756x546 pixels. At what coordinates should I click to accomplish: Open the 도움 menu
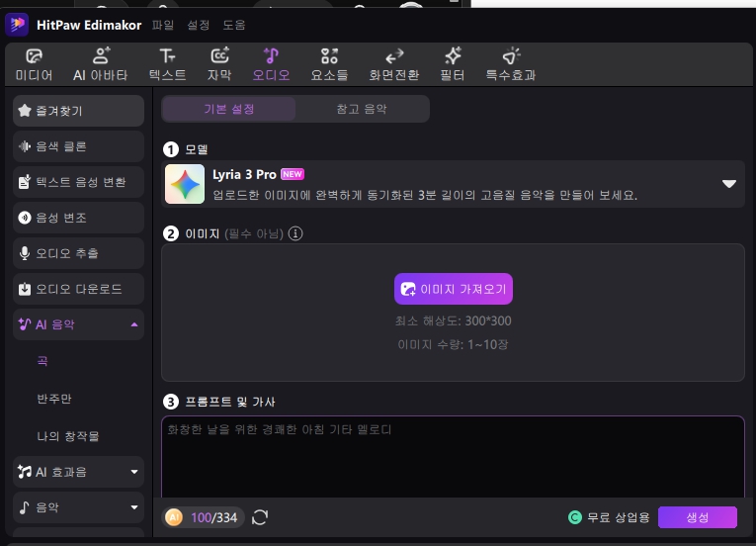tap(234, 25)
